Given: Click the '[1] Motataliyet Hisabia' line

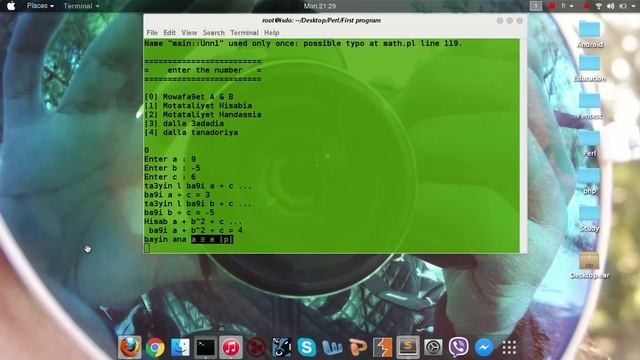Looking at the screenshot, I should (198, 106).
